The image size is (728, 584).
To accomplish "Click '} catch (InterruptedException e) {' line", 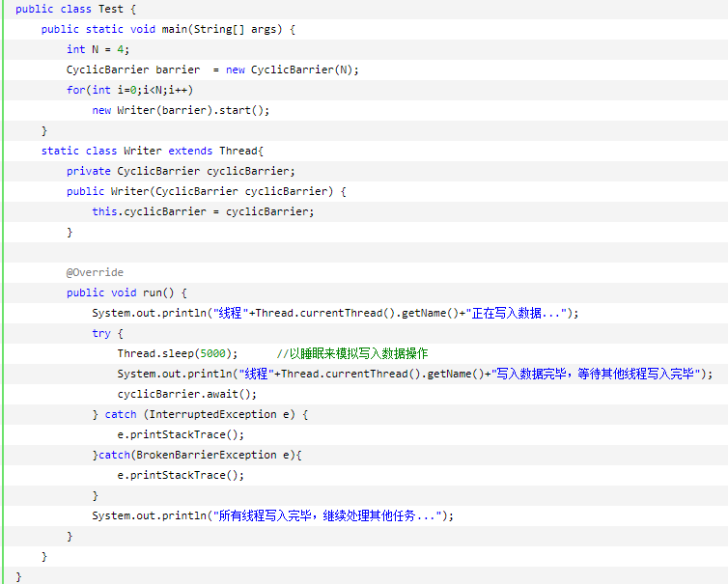I will [200, 414].
